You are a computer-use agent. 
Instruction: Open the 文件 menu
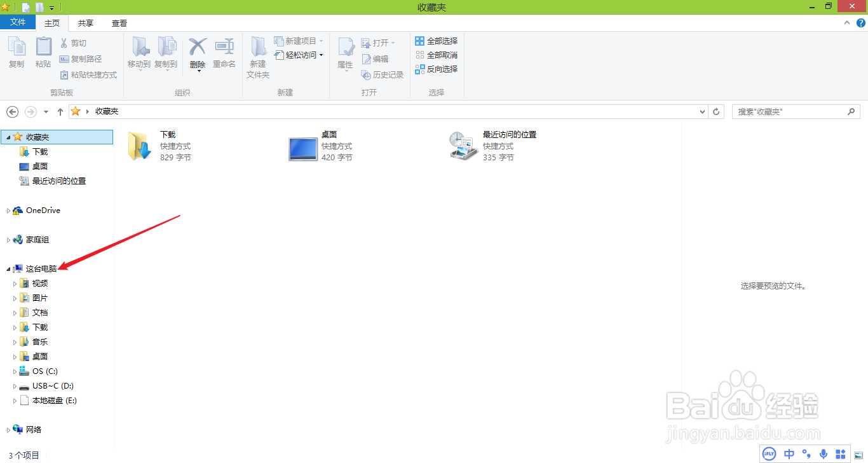[18, 22]
